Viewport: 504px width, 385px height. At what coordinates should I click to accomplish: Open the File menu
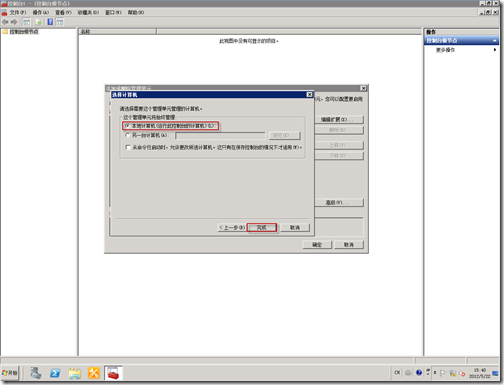pyautogui.click(x=17, y=12)
